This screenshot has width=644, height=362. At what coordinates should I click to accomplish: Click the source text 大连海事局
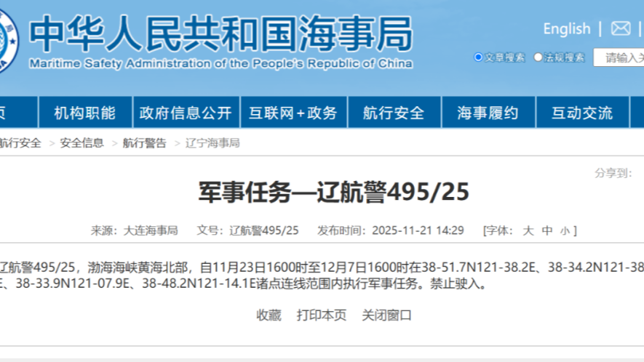151,230
